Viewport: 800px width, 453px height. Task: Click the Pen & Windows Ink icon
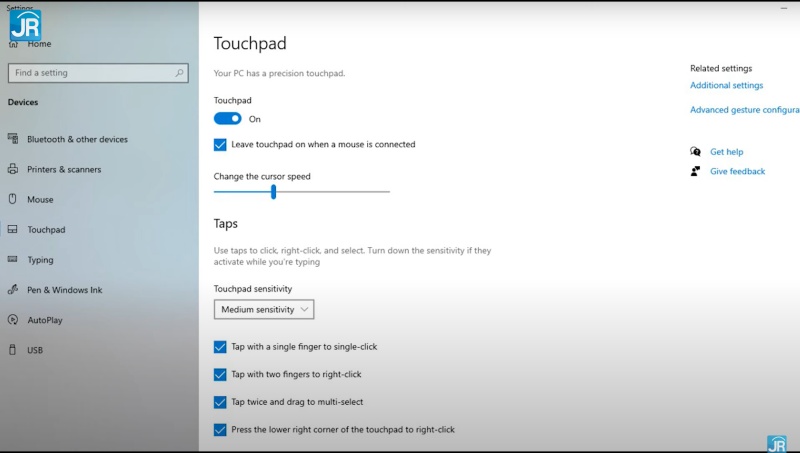coord(13,289)
